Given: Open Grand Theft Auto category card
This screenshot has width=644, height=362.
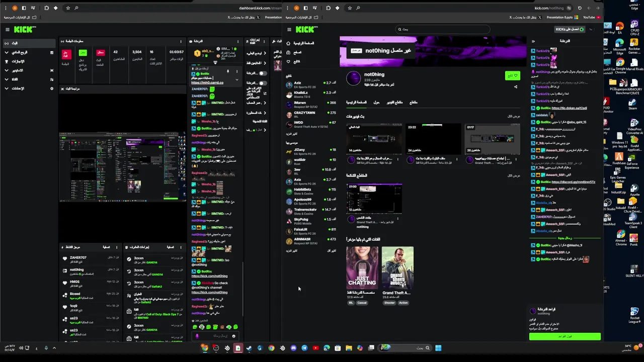Looking at the screenshot, I should [397, 267].
